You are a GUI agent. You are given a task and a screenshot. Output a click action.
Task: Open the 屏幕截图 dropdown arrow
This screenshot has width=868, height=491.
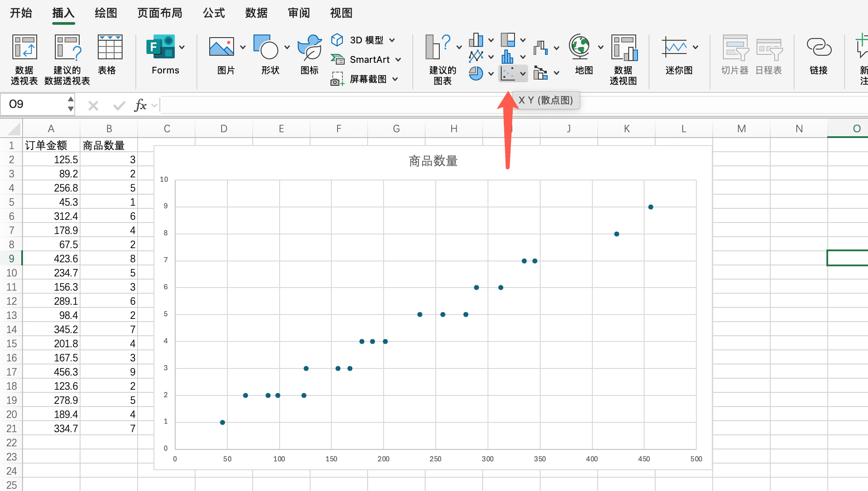pyautogui.click(x=395, y=79)
